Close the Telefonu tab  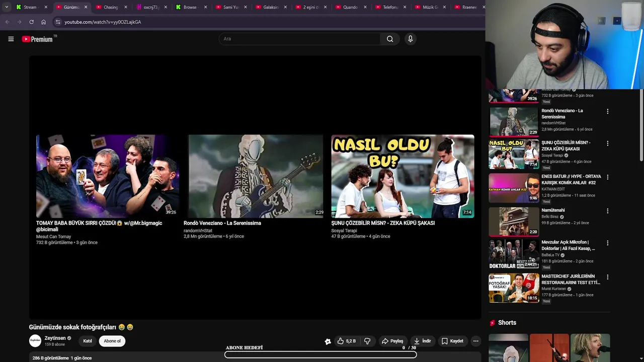pyautogui.click(x=405, y=7)
